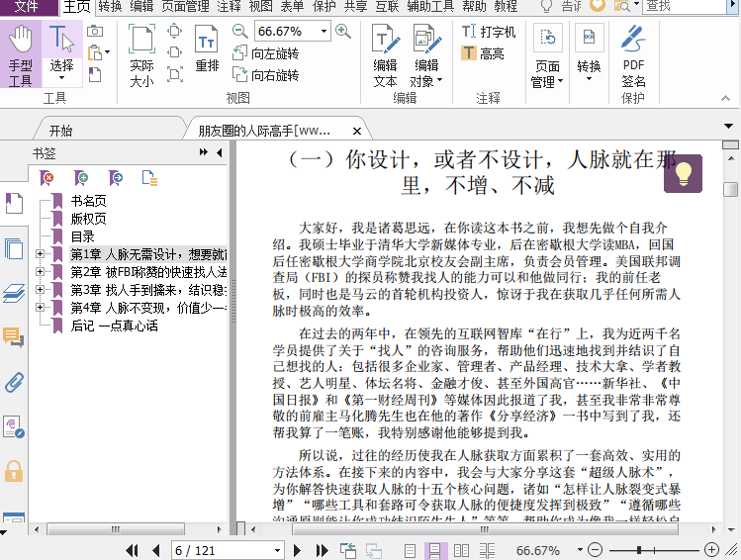The width and height of the screenshot is (741, 560).
Task: Open the Bookmarks side panel icon
Action: tap(14, 203)
